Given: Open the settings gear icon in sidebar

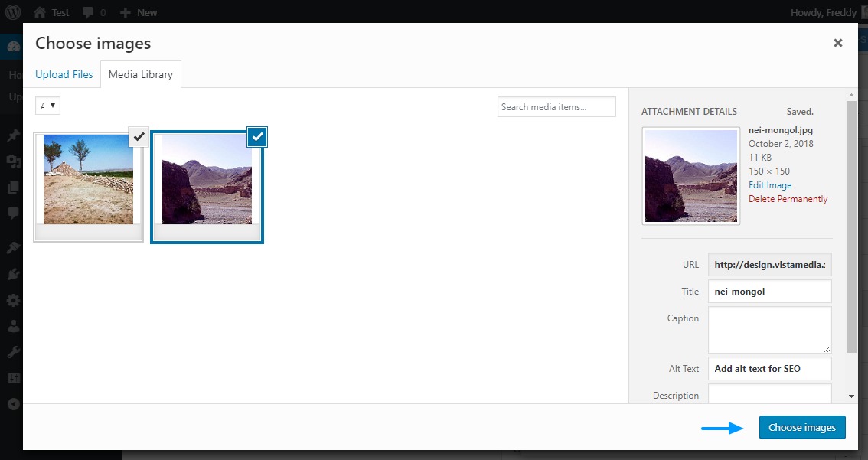Looking at the screenshot, I should 13,300.
